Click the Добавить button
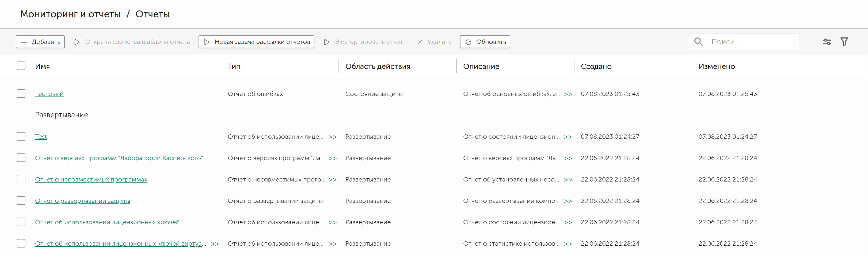The image size is (868, 255). (40, 42)
